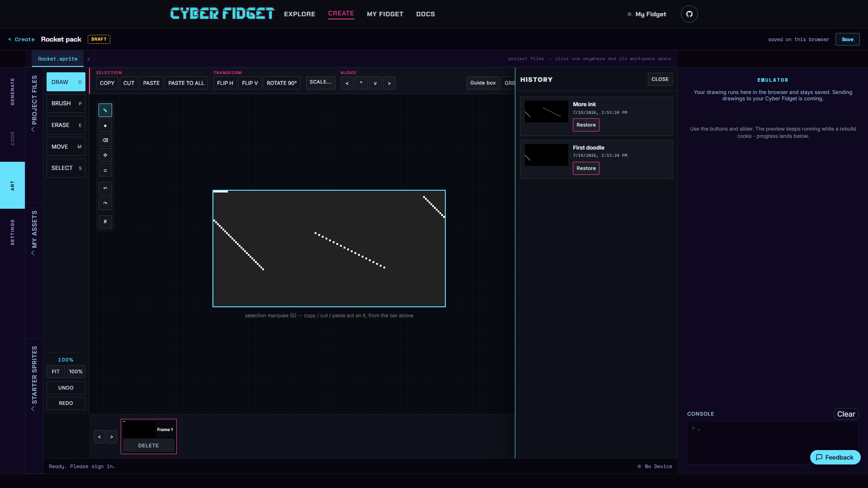Cut the selection
The image size is (868, 488).
pyautogui.click(x=129, y=83)
